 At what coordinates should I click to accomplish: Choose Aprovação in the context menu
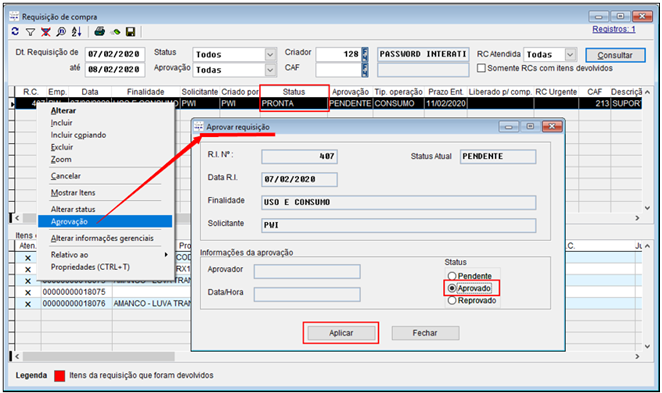coord(105,221)
